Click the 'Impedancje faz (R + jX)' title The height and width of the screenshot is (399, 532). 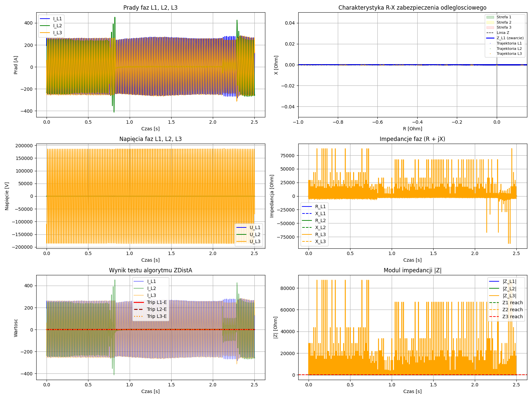click(412, 139)
